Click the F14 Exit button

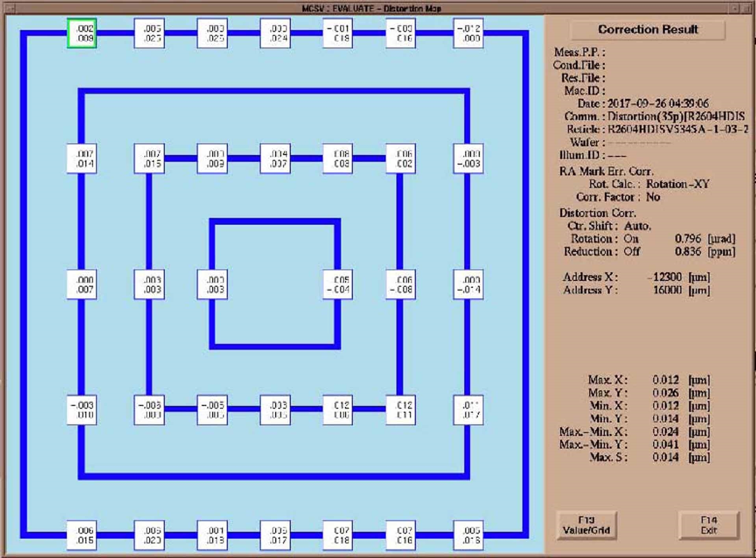[709, 525]
